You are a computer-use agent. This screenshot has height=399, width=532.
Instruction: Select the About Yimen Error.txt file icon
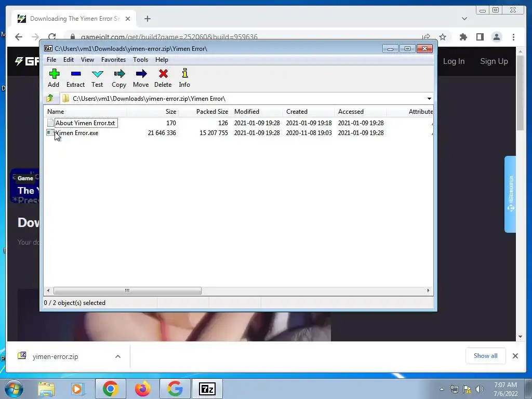50,123
